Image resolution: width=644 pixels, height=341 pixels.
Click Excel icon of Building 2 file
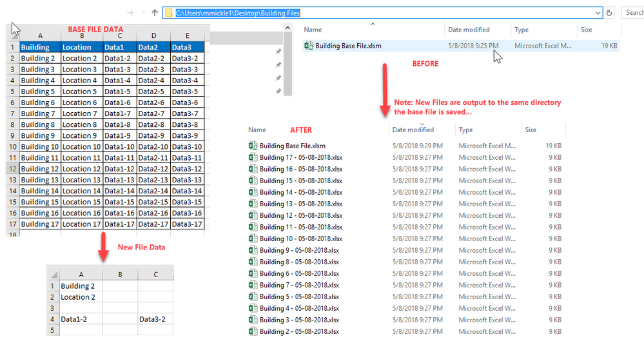[x=253, y=331]
